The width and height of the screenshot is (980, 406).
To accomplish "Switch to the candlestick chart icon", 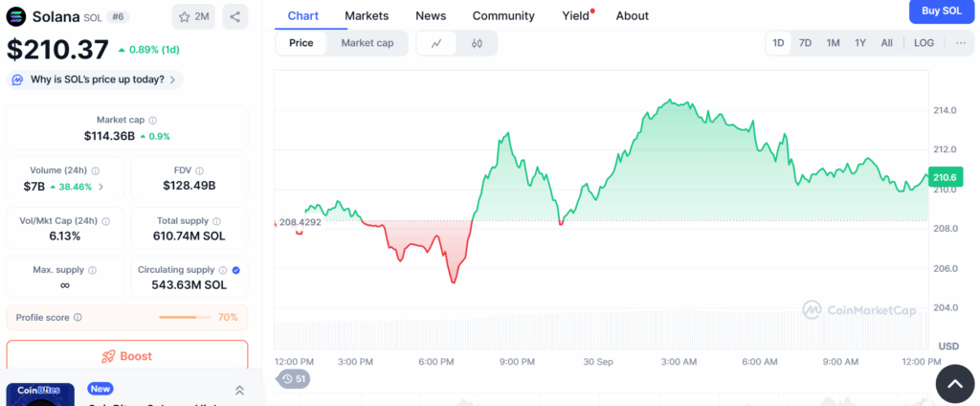I will 477,43.
